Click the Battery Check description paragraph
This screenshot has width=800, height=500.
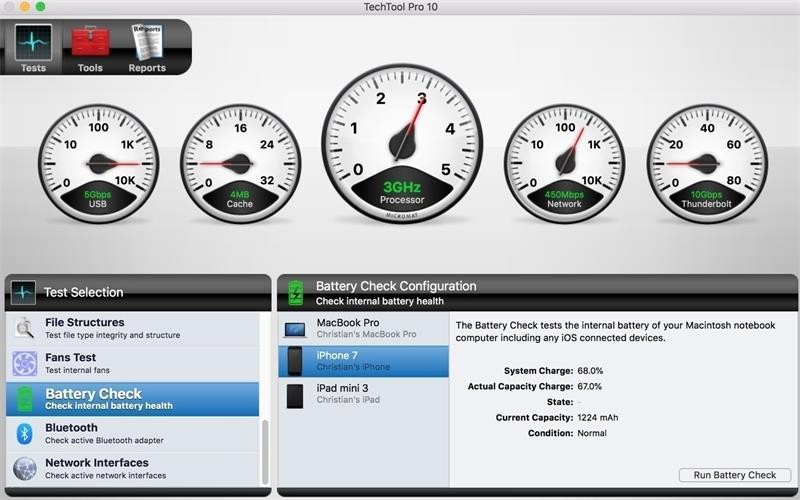click(x=615, y=332)
